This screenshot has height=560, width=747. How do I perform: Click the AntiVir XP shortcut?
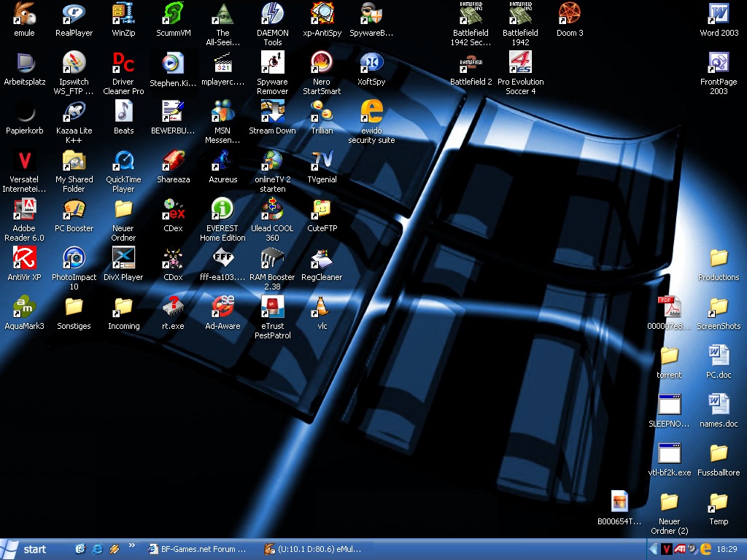click(24, 263)
